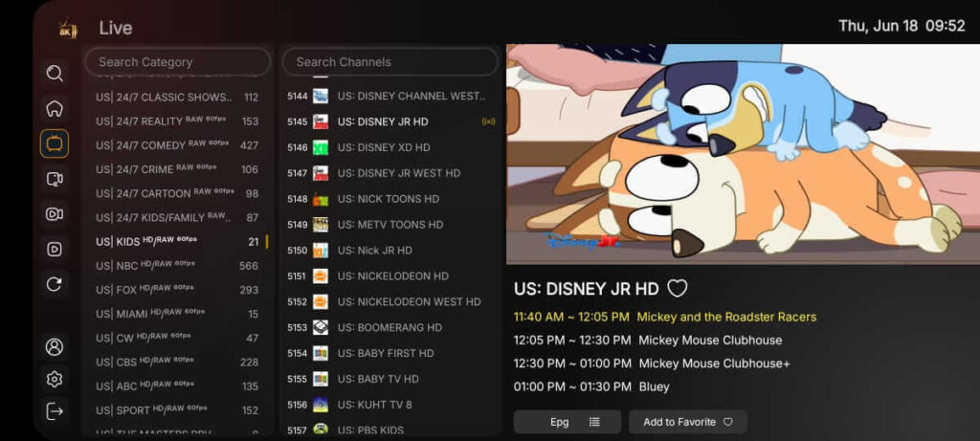Play channel US: KUHT TV 8
This screenshot has width=980, height=441.
tap(390, 405)
